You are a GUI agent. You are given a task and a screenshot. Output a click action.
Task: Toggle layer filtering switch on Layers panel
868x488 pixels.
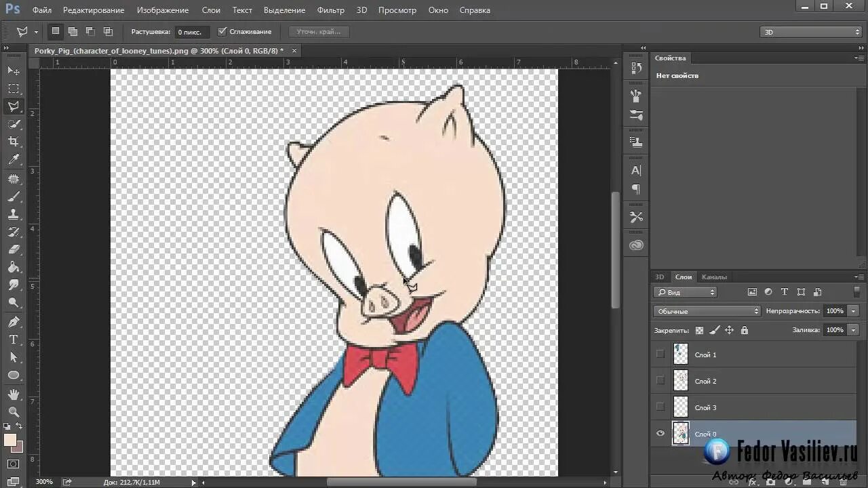coord(856,292)
